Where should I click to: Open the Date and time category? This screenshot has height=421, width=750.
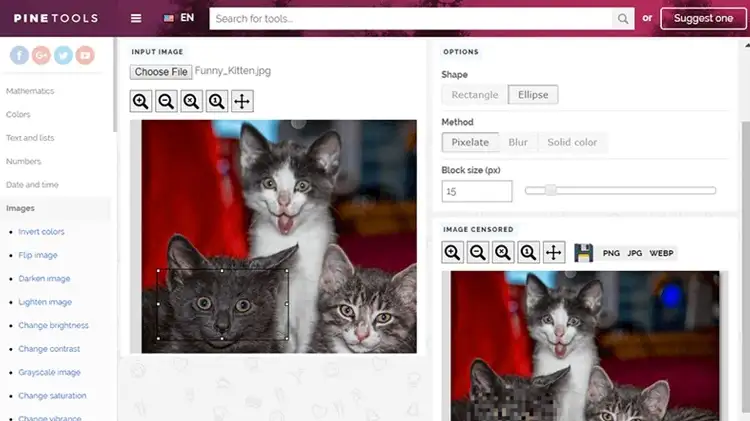click(x=32, y=185)
